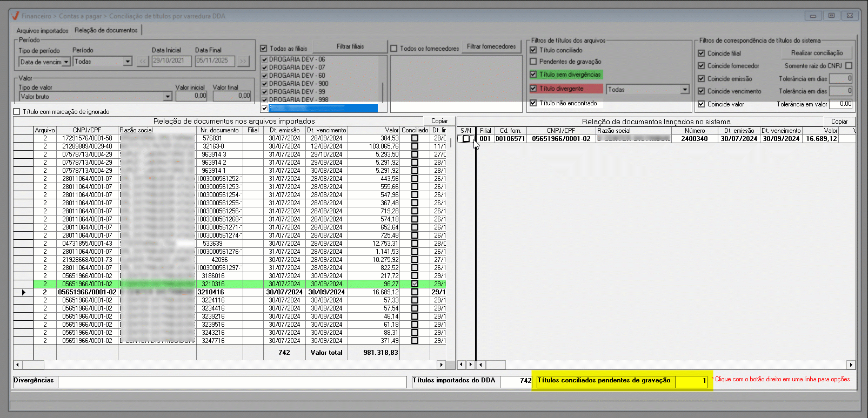Click the red checkmark application icon

(15, 16)
